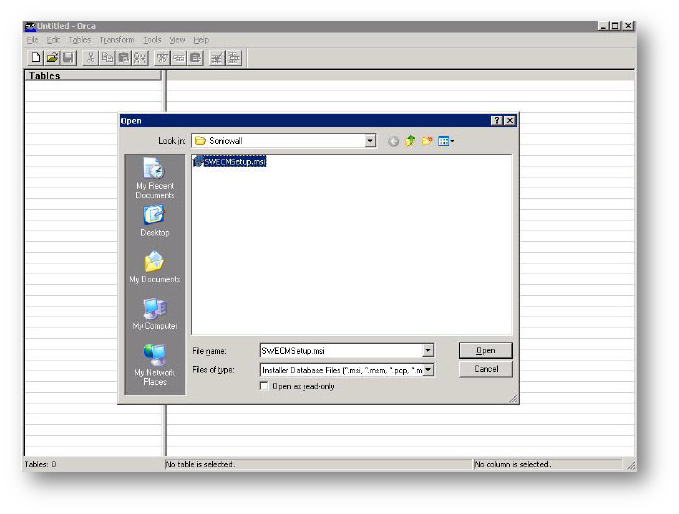Click the Tables column header in Orca

coord(93,75)
